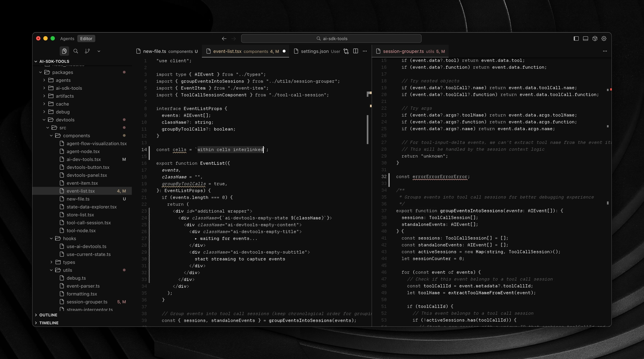Screen dimensions: 644x359
Task: Click the Open Changes compare icon
Action: [x=346, y=51]
